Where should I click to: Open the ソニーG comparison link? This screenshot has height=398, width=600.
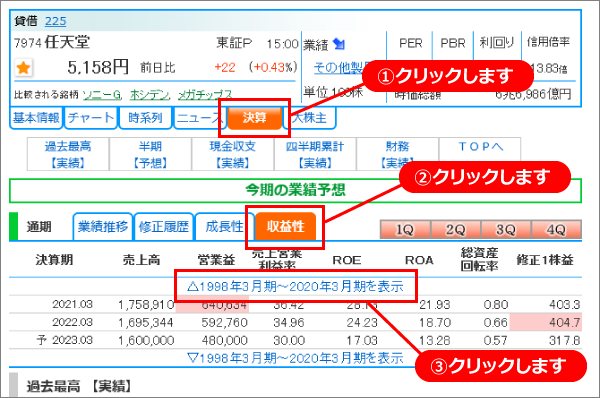click(x=102, y=94)
